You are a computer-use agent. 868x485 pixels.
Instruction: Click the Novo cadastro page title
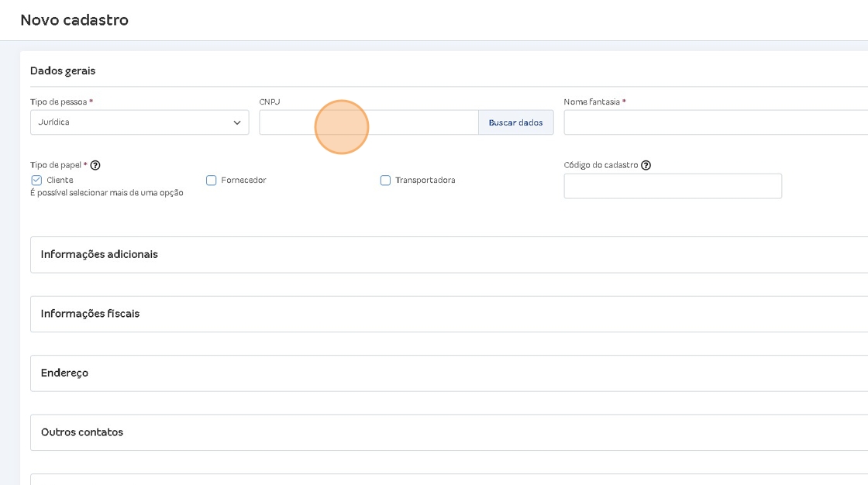pyautogui.click(x=74, y=20)
